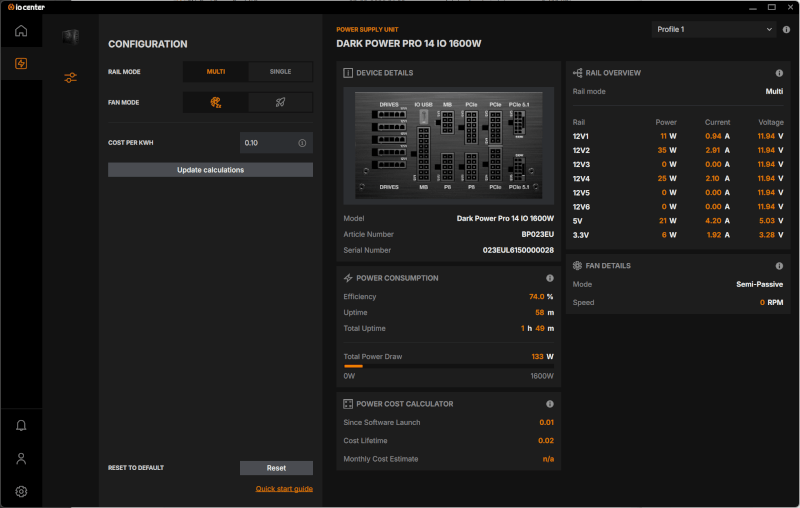This screenshot has height=508, width=800.
Task: Click the 5.03 V voltage value
Action: (x=770, y=221)
